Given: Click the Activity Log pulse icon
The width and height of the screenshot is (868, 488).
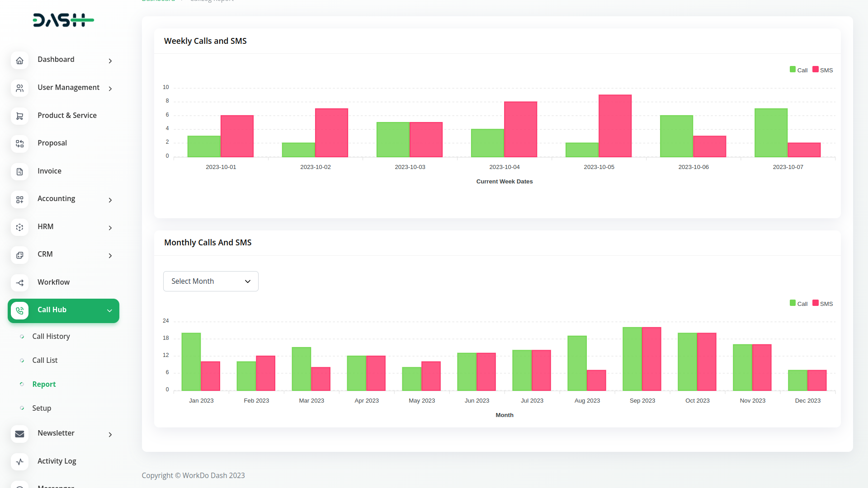Looking at the screenshot, I should tap(19, 462).
